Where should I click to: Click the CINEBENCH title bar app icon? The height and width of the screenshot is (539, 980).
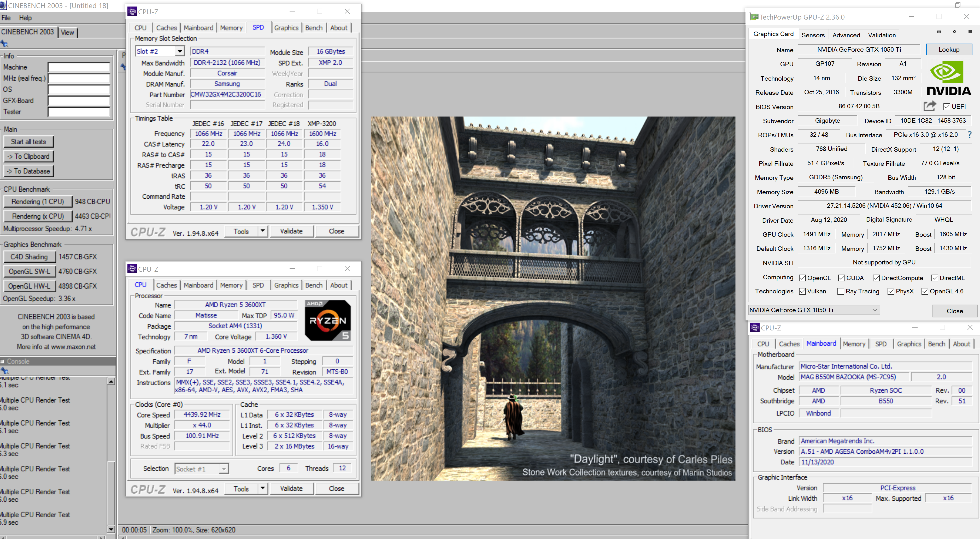pyautogui.click(x=3, y=5)
